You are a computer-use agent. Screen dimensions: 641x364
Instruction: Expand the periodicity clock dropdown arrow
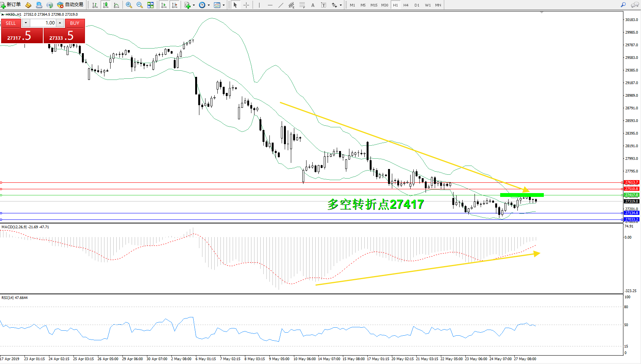click(209, 5)
